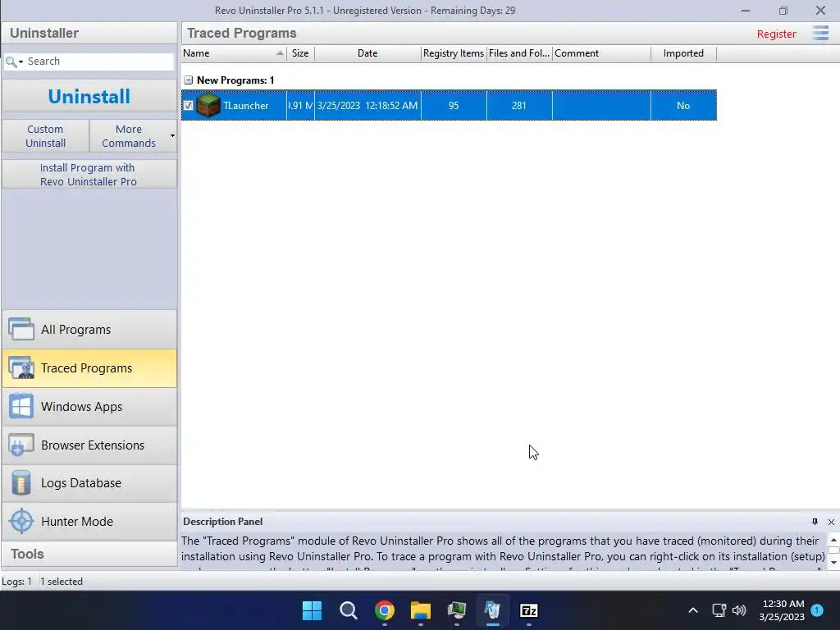Click the big Uninstall button
This screenshot has width=840, height=630.
click(x=89, y=97)
